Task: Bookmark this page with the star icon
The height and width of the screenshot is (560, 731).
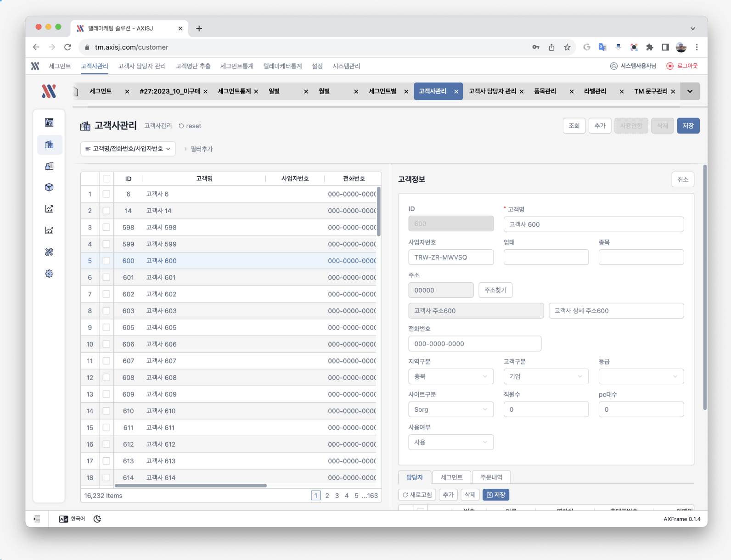Action: (x=567, y=47)
